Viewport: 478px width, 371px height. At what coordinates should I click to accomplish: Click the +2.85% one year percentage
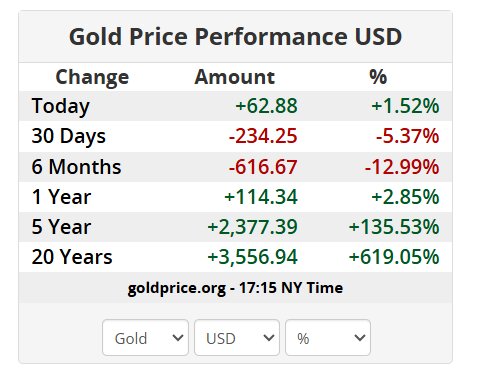point(405,197)
